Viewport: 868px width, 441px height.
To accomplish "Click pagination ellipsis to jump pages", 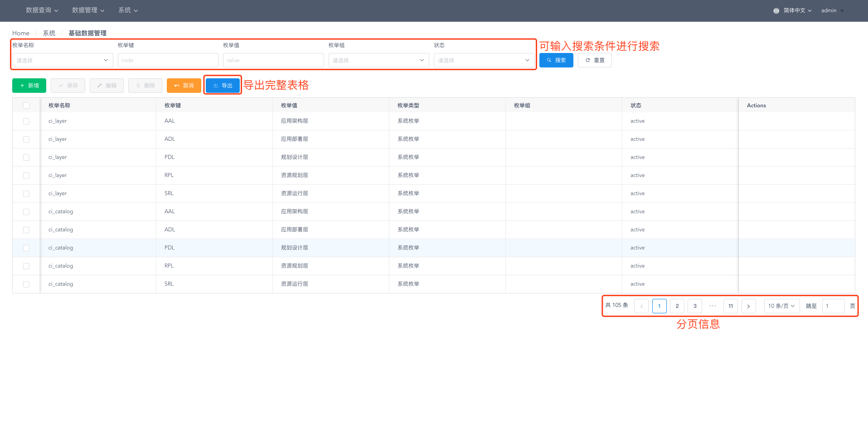I will [x=713, y=306].
